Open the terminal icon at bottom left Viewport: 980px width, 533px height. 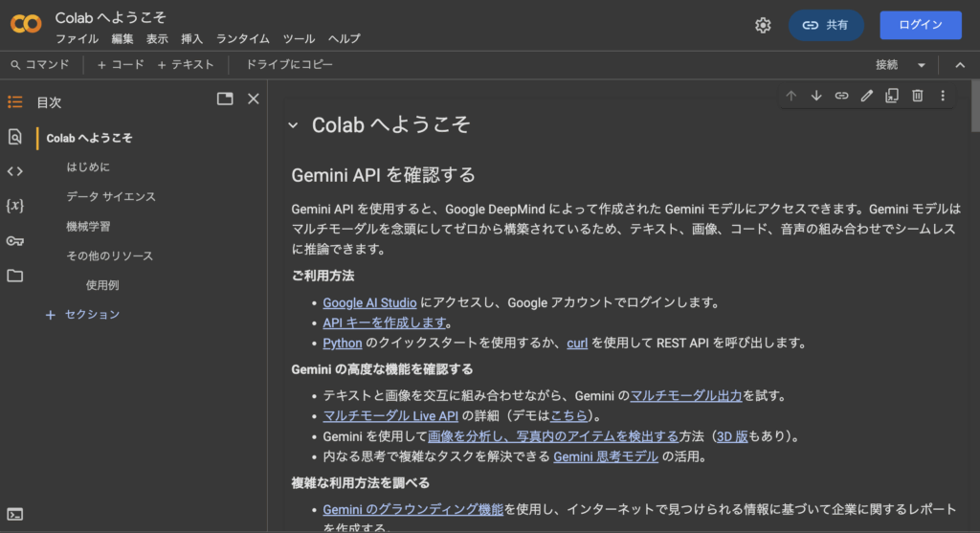[14, 514]
